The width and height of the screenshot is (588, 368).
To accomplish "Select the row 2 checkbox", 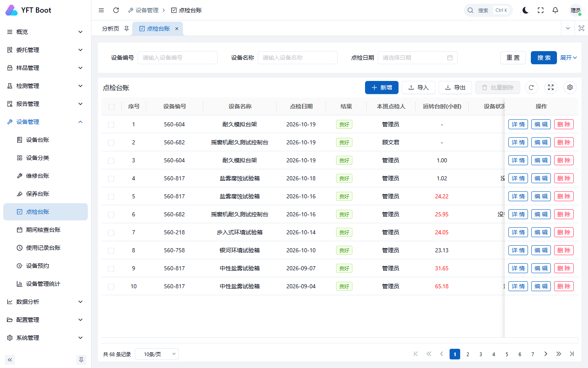I will coord(111,143).
